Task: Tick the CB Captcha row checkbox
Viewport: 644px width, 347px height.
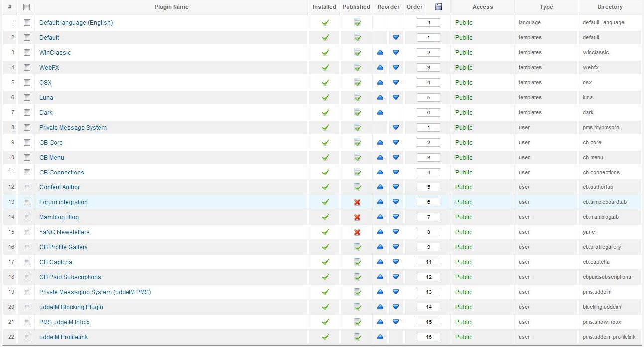Action: point(27,262)
